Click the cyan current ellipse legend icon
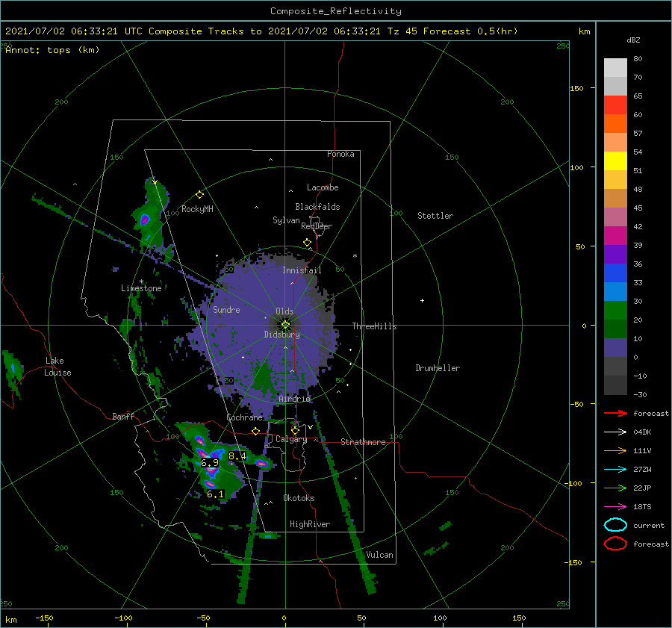This screenshot has height=628, width=672. click(615, 525)
